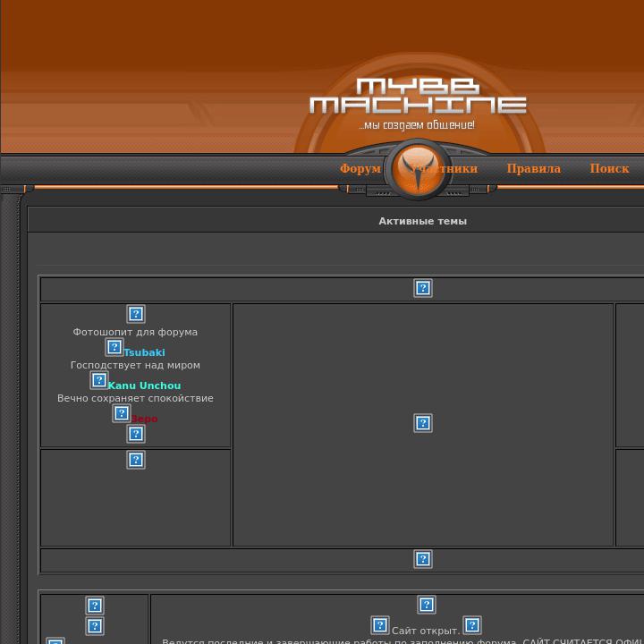Open Tsubaki user profile link
The height and width of the screenshot is (644, 644).
(x=145, y=352)
